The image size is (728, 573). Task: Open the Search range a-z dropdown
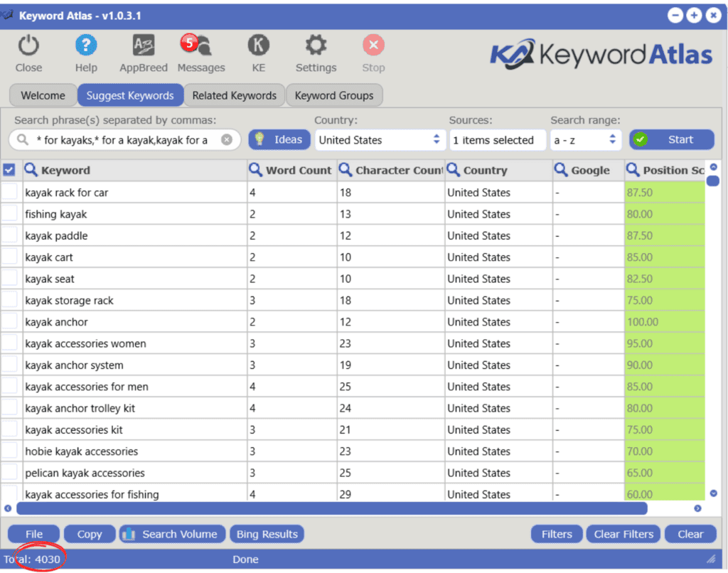point(586,139)
